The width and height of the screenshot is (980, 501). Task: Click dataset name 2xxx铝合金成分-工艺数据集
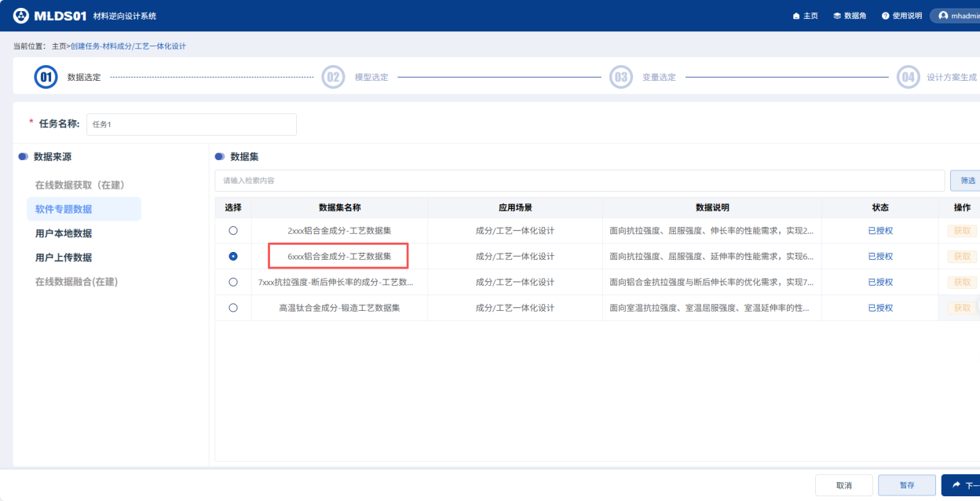339,231
